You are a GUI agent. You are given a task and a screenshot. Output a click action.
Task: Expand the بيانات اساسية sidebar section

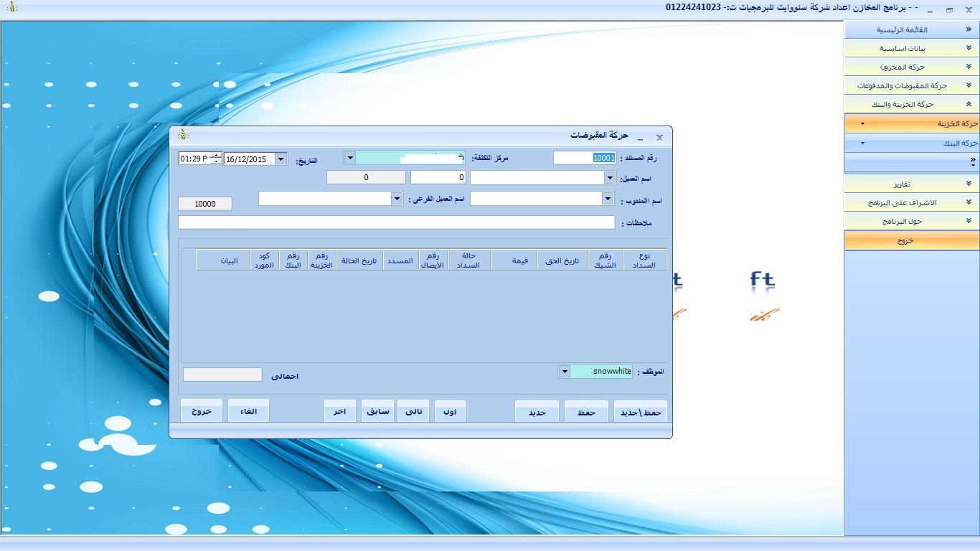[912, 49]
